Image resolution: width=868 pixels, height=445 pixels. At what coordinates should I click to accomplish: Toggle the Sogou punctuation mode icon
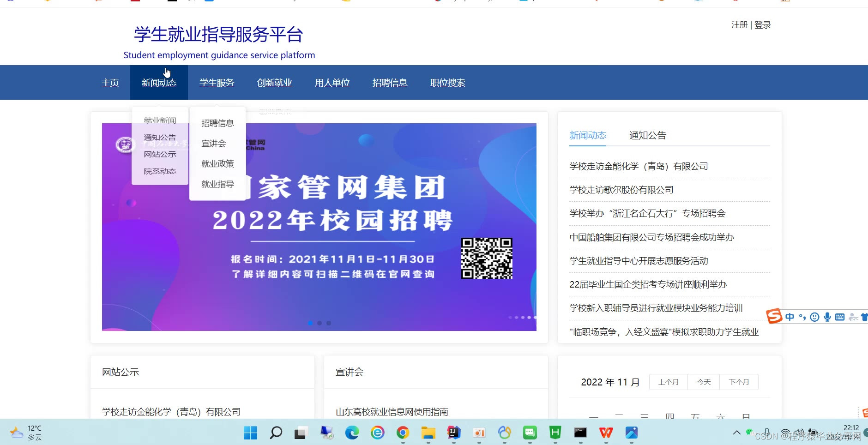coord(802,317)
